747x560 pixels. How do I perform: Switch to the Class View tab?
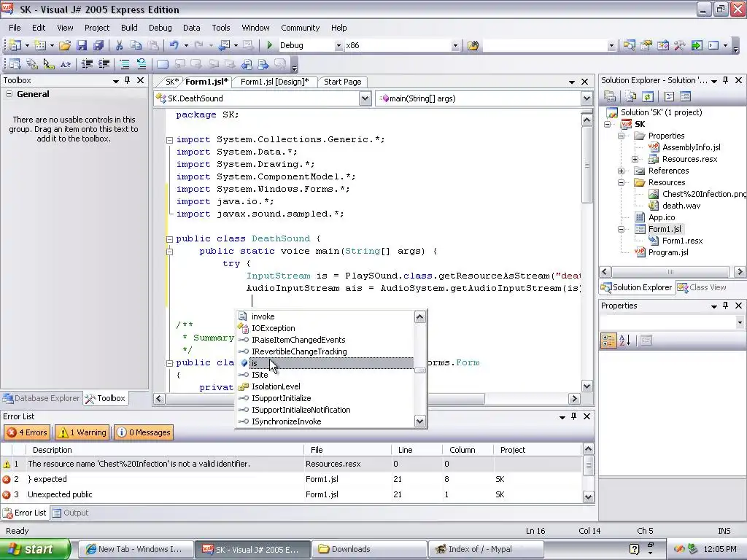pos(703,287)
